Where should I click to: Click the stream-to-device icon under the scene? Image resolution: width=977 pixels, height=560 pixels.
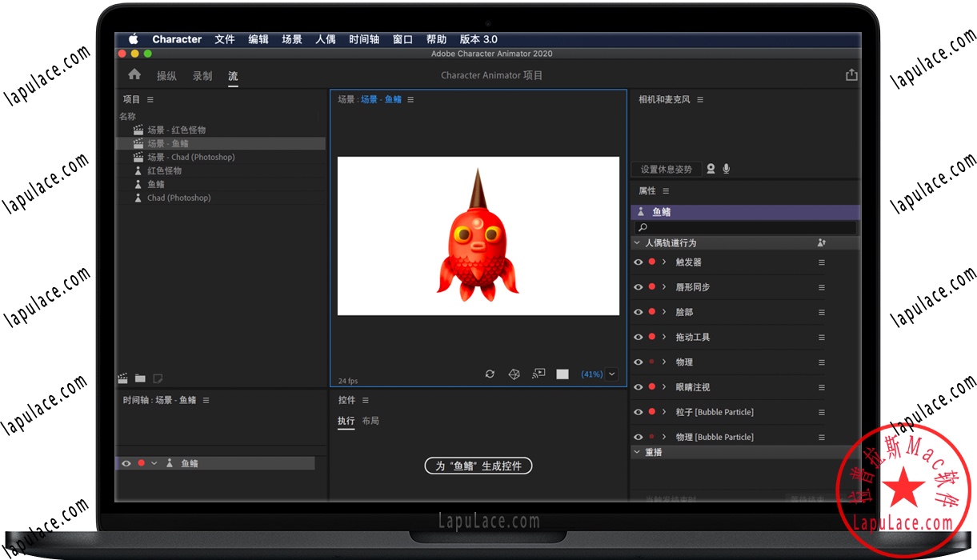click(x=538, y=374)
